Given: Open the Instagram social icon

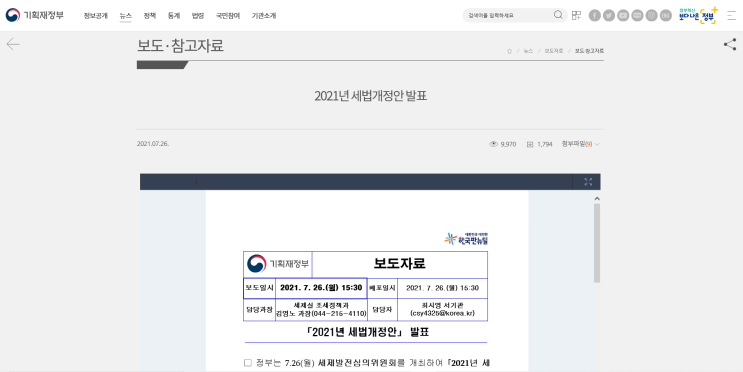Looking at the screenshot, I should (652, 16).
